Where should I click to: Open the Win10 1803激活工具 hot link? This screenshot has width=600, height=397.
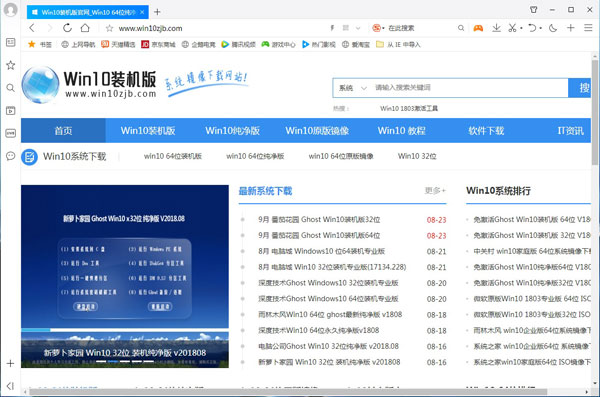[409, 108]
